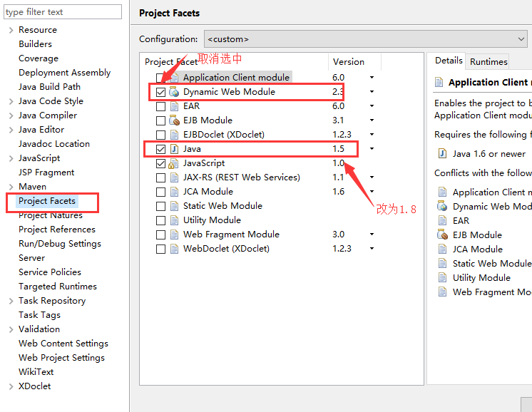Click the Static Web Module icon in conflicts list
The image size is (532, 412).
[x=442, y=263]
